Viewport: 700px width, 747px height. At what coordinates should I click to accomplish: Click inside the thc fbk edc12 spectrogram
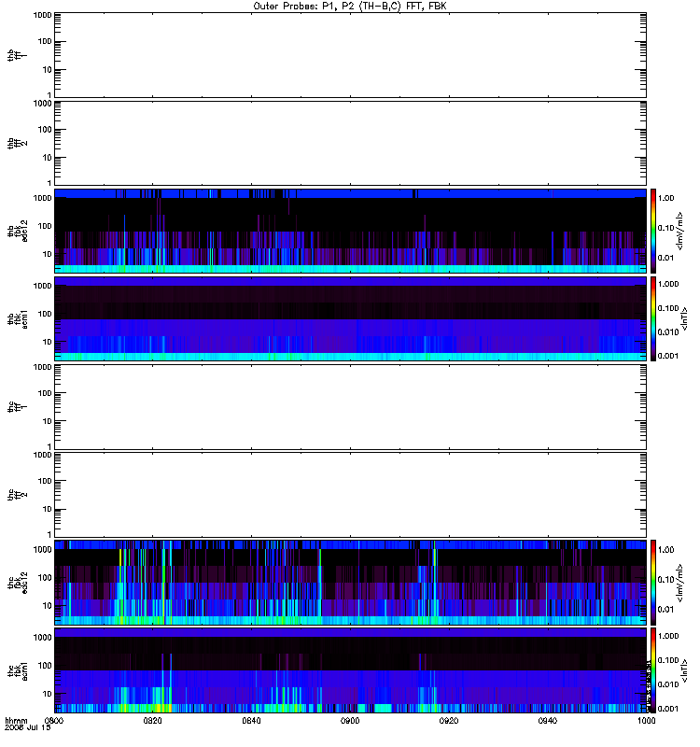pos(350,583)
